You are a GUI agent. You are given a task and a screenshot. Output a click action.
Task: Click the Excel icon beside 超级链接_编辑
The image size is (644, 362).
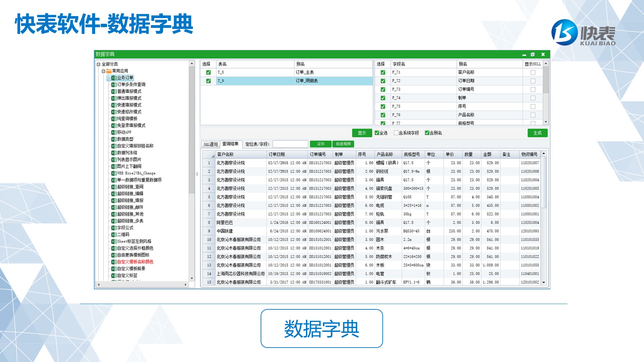pos(114,194)
